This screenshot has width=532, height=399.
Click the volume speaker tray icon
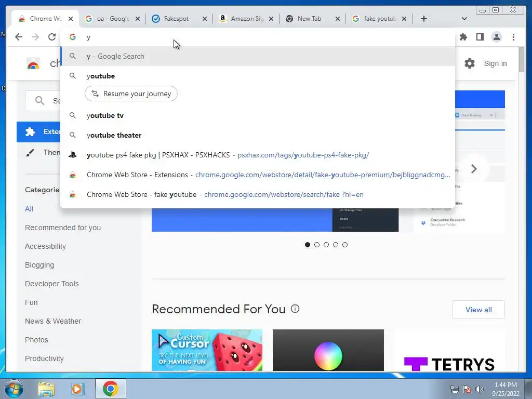tap(480, 389)
